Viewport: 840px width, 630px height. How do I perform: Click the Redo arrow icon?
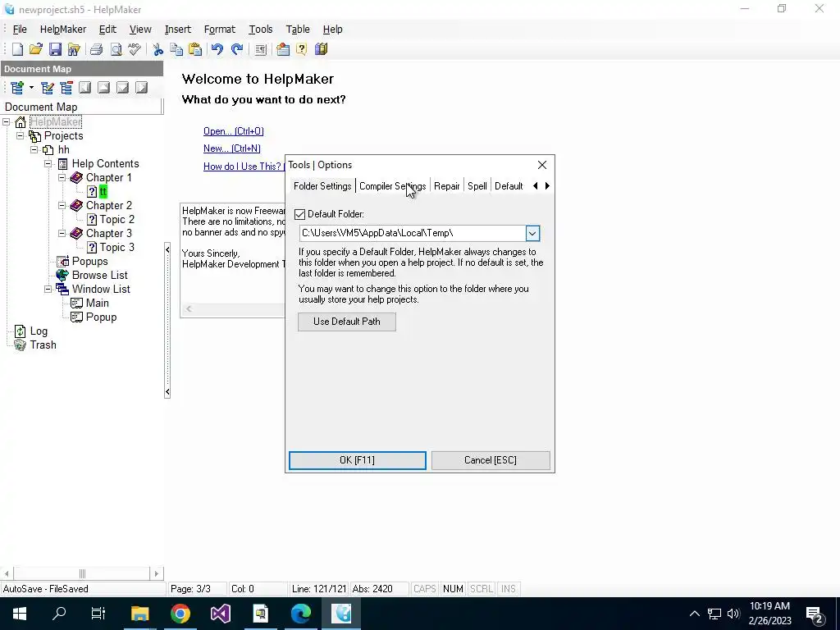tap(237, 49)
